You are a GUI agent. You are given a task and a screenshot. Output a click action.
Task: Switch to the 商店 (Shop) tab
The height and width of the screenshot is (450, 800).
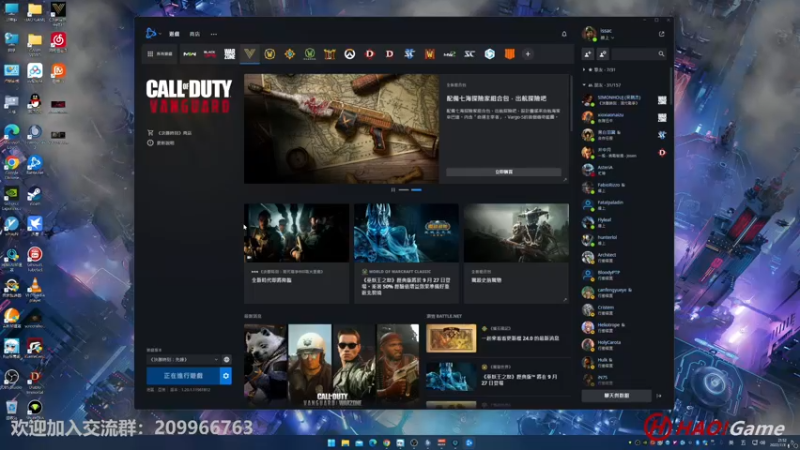[x=194, y=34]
